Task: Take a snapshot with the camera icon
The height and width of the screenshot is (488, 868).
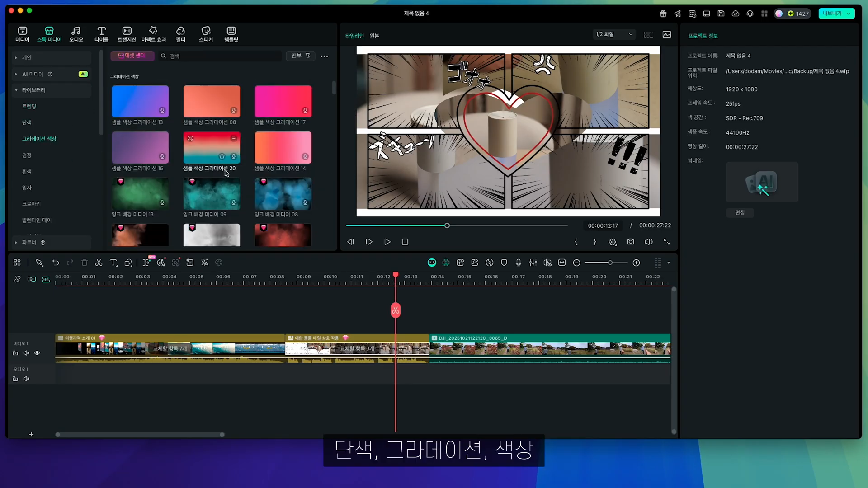Action: coord(631,242)
